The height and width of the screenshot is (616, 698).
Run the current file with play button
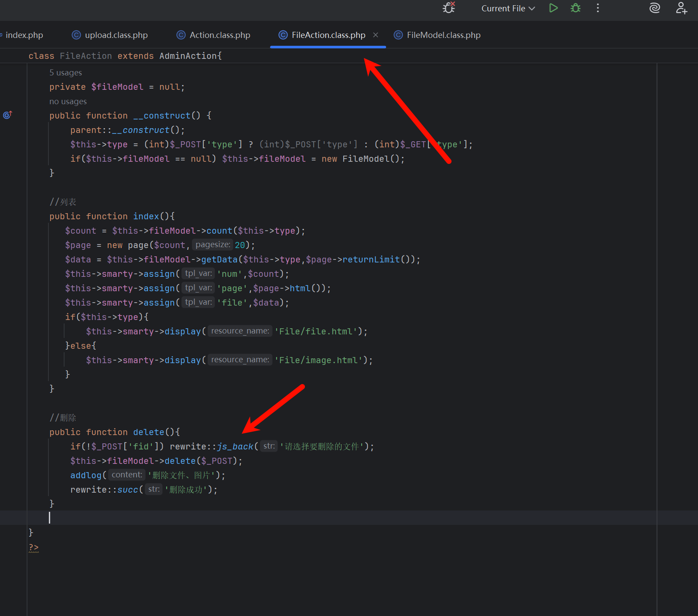tap(553, 8)
